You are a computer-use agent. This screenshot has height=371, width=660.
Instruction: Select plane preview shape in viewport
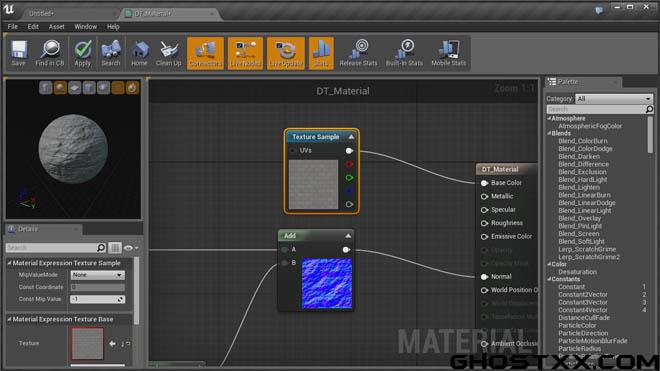coord(75,88)
